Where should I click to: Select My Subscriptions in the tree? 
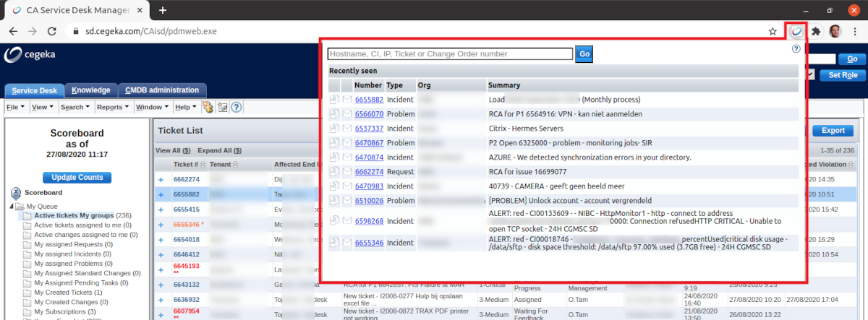64,311
